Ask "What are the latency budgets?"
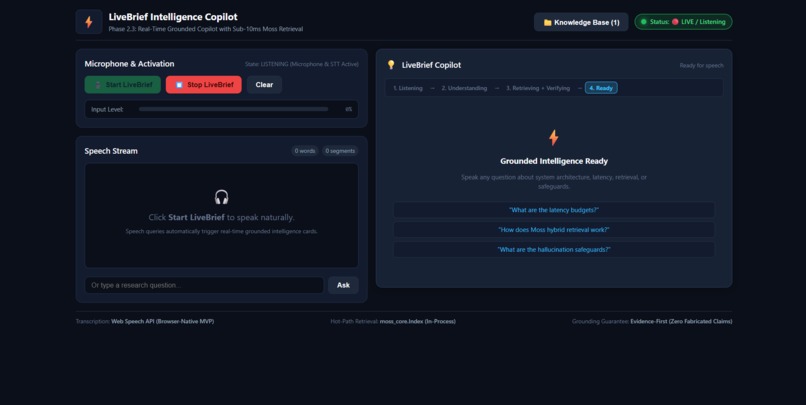This screenshot has width=806, height=405. pyautogui.click(x=554, y=210)
